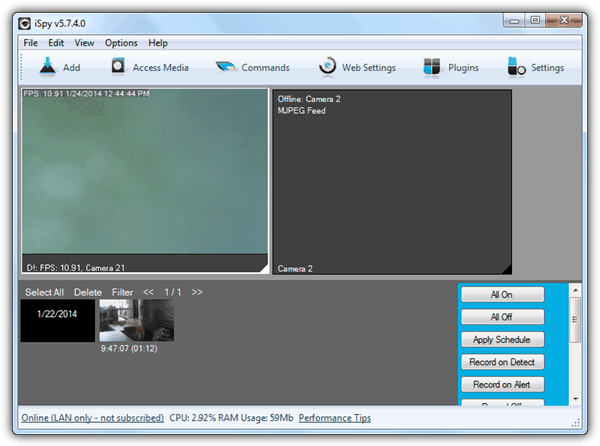Click 'DI: FPS: 10.91, Camera 21' label
The width and height of the screenshot is (600, 446).
click(x=75, y=268)
